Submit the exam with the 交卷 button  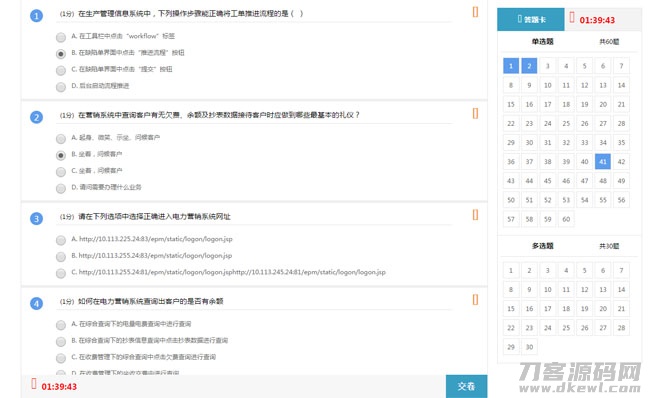tap(466, 386)
